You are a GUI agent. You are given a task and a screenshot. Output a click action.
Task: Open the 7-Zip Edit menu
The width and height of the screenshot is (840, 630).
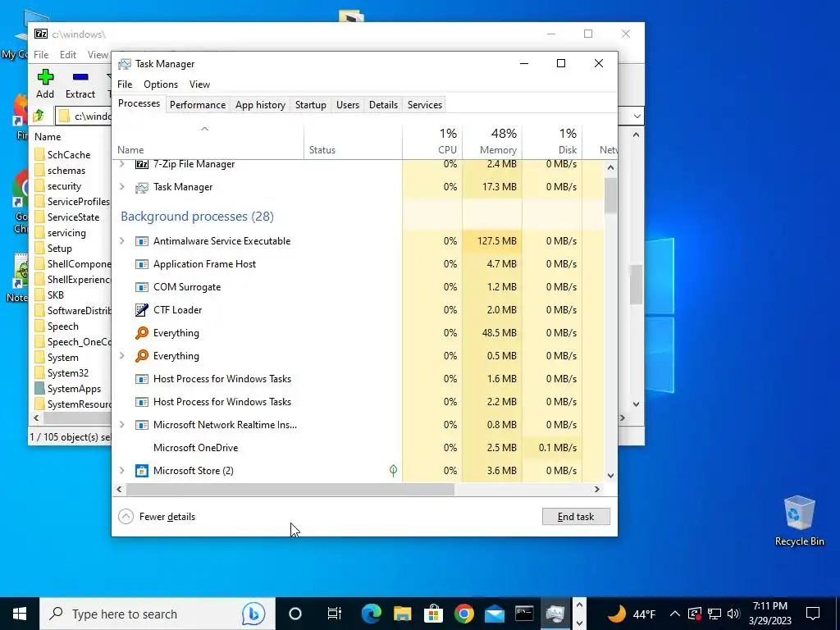(x=68, y=55)
